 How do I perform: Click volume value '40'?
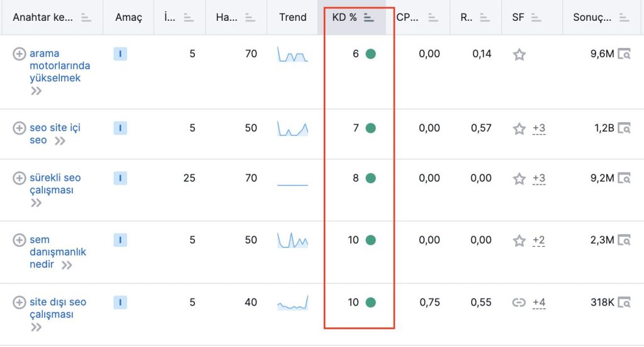(x=251, y=302)
